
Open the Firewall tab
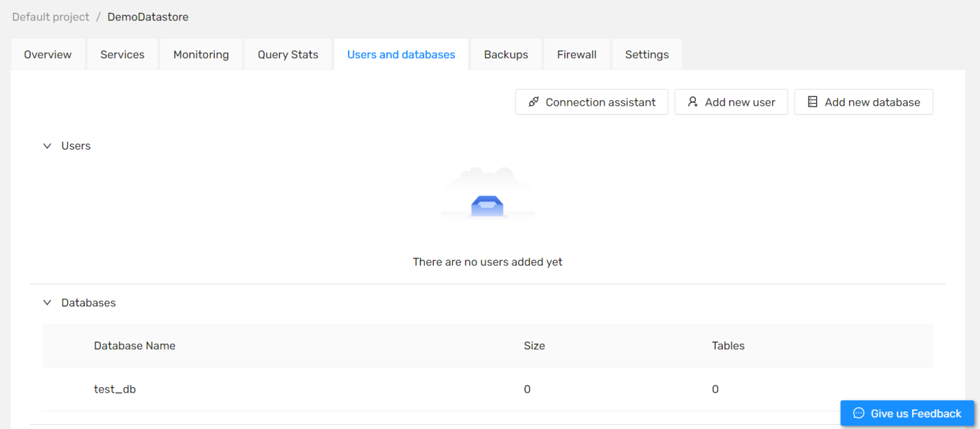576,54
